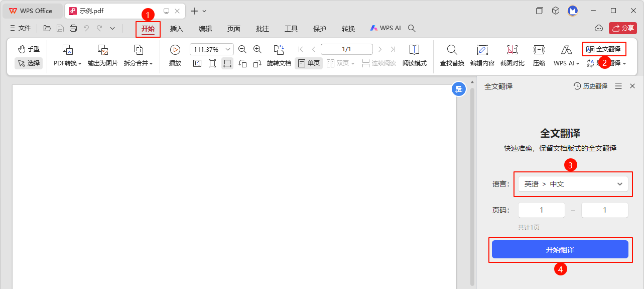Screen dimensions: 644x289
Task: Expand the PDF转换 dropdown menu
Action: (68, 63)
